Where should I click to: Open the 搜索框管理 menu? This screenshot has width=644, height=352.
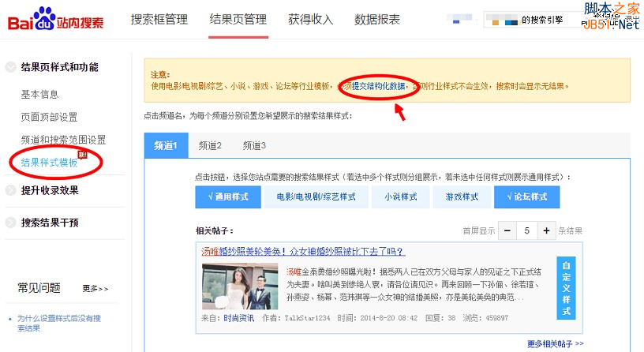pos(159,20)
